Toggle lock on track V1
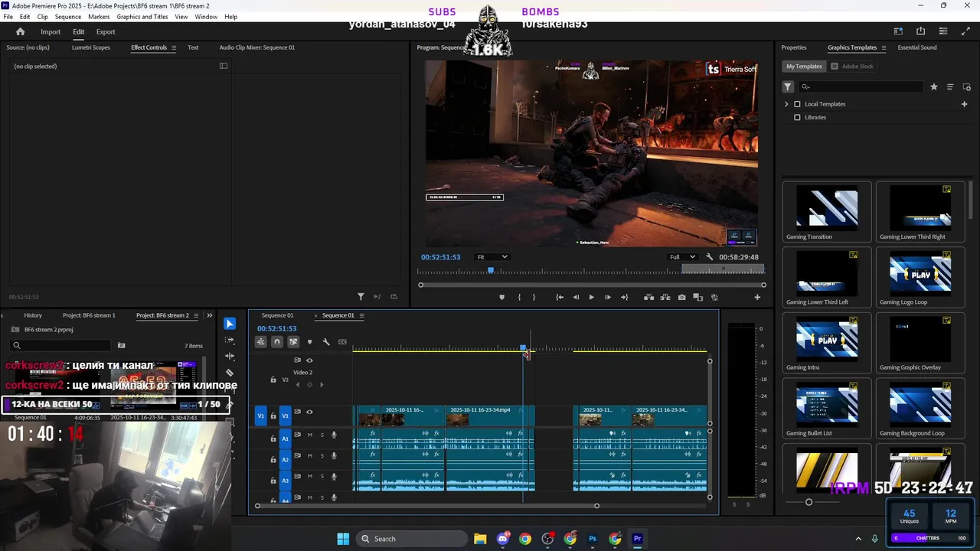 pyautogui.click(x=273, y=416)
